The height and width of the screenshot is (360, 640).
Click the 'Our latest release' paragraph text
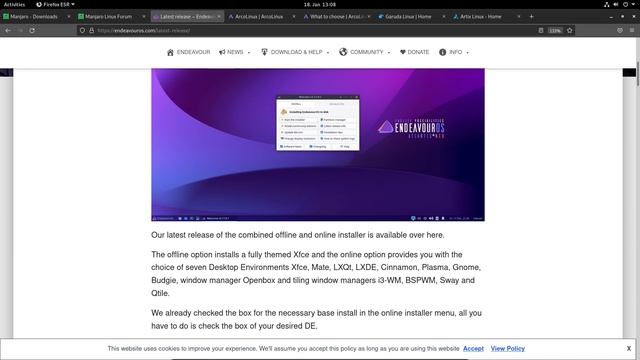[x=298, y=235]
